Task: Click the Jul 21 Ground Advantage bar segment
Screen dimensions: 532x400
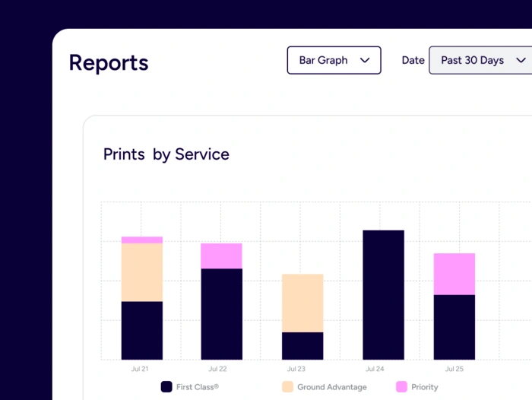Action: (142, 272)
